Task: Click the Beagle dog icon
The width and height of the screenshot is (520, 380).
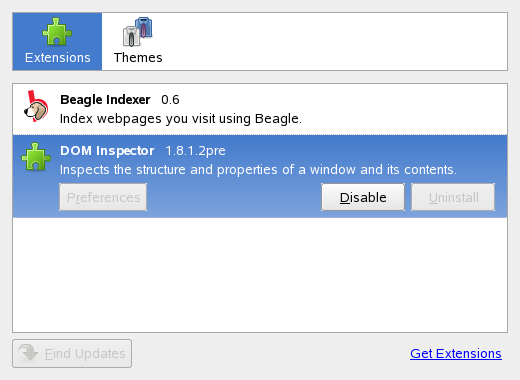Action: pyautogui.click(x=36, y=106)
